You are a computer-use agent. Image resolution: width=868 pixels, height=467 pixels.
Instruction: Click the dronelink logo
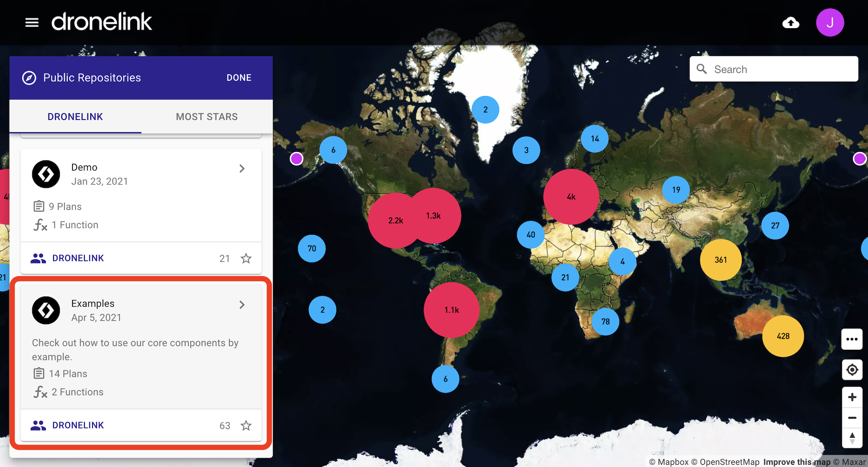click(x=102, y=21)
